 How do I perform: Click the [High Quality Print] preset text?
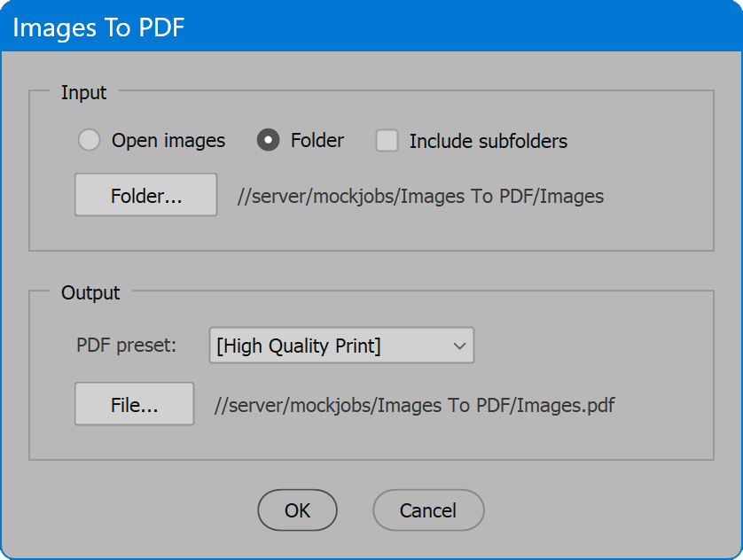pyautogui.click(x=299, y=346)
